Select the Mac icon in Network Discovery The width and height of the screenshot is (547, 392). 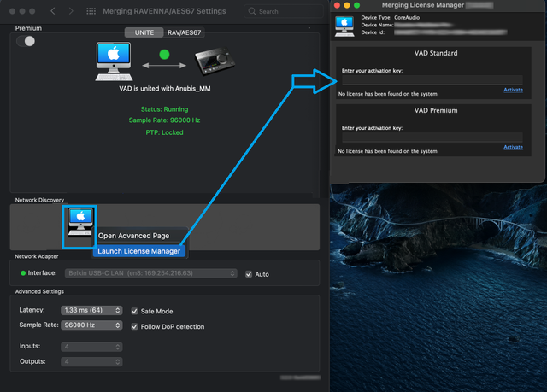tap(80, 223)
